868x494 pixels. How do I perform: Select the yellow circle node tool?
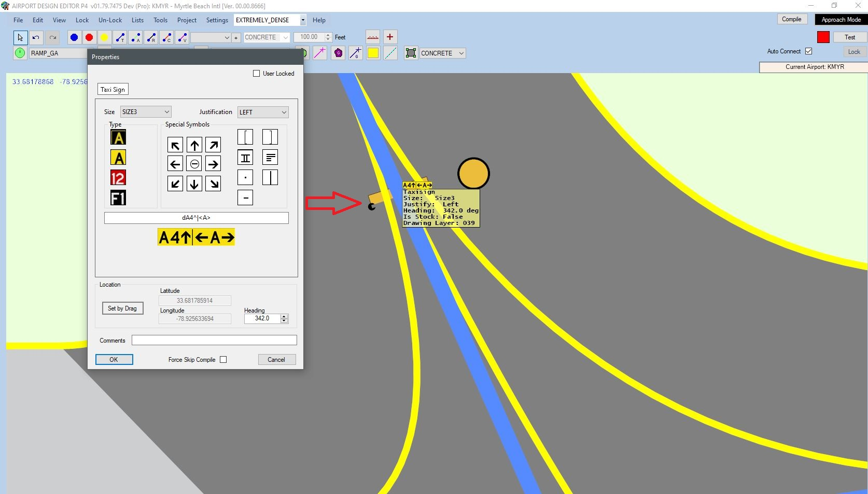point(104,37)
